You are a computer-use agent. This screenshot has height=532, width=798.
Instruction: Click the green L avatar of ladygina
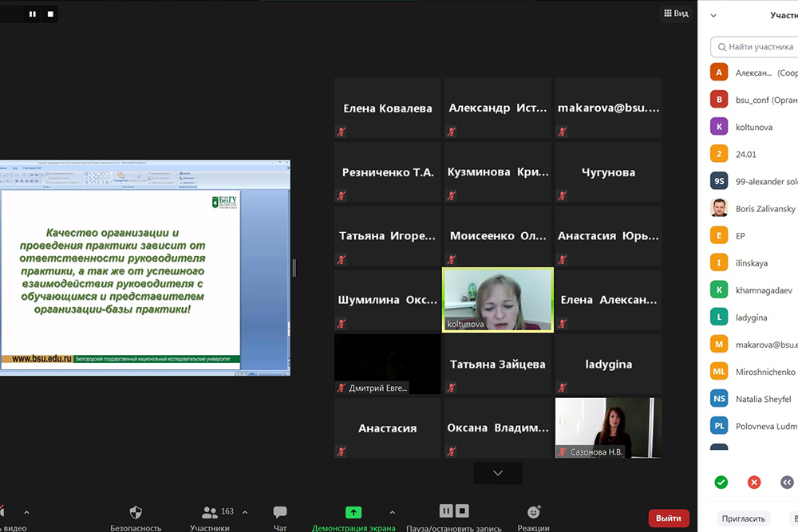click(x=719, y=317)
